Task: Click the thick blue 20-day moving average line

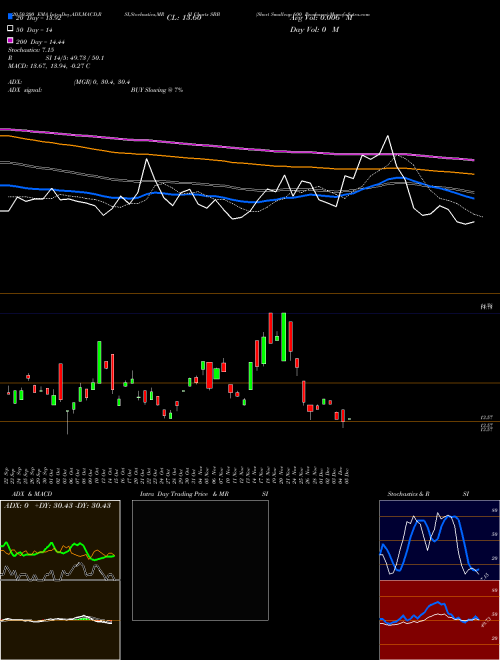Action: pos(237,196)
